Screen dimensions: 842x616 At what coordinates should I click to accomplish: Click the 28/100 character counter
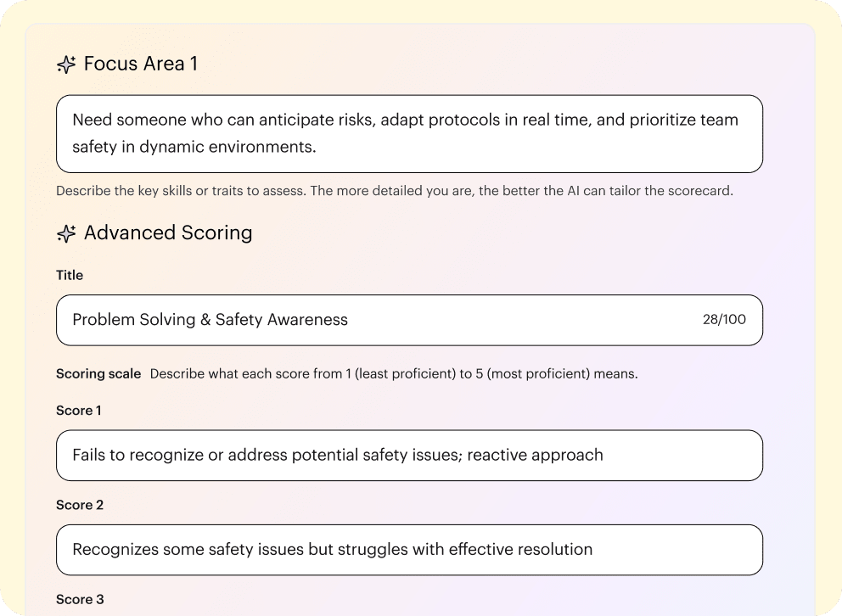[x=724, y=320]
